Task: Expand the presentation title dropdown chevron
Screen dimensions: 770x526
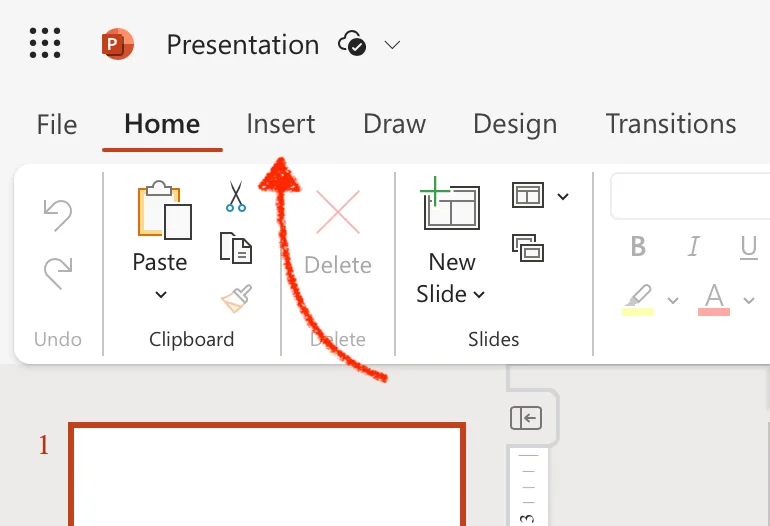Action: click(x=392, y=45)
